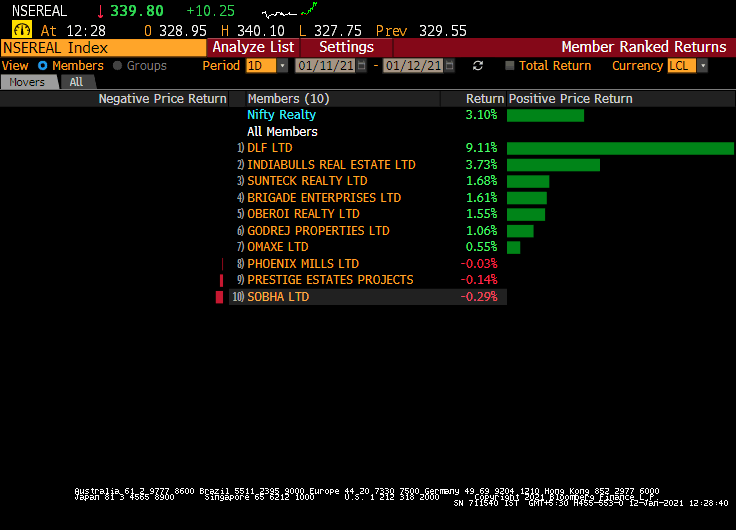Click the yellow gauge icon near the time
Viewport: 736px width, 530px height.
click(x=21, y=30)
